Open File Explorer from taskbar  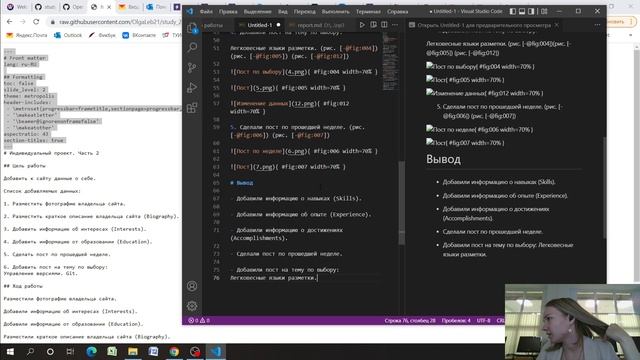[x=133, y=351]
